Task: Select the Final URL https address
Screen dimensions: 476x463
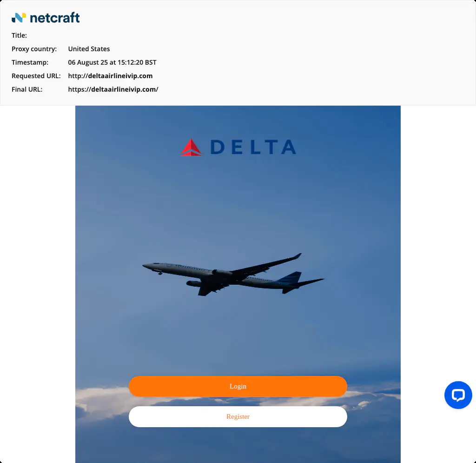Action: [113, 89]
